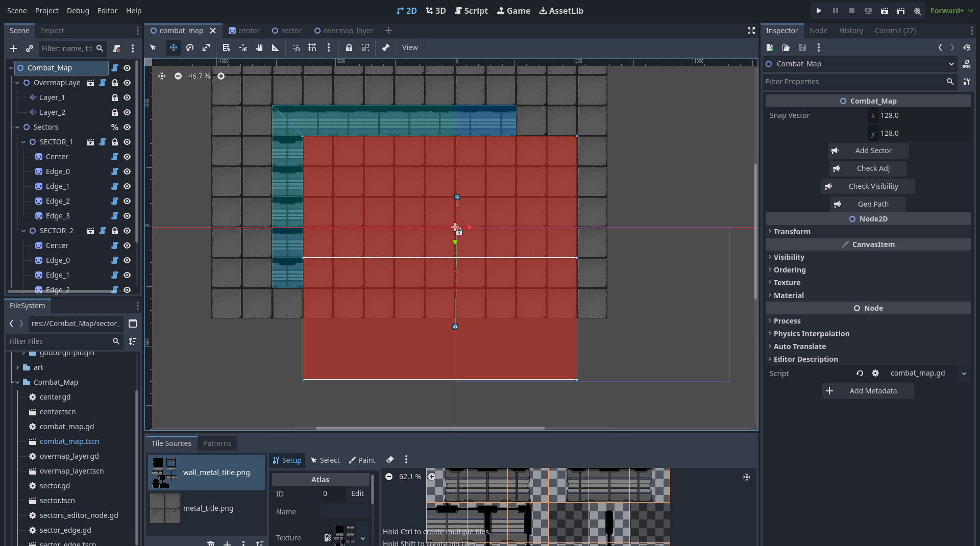980x546 pixels.
Task: Hide the Layer_1 node
Action: click(x=127, y=97)
